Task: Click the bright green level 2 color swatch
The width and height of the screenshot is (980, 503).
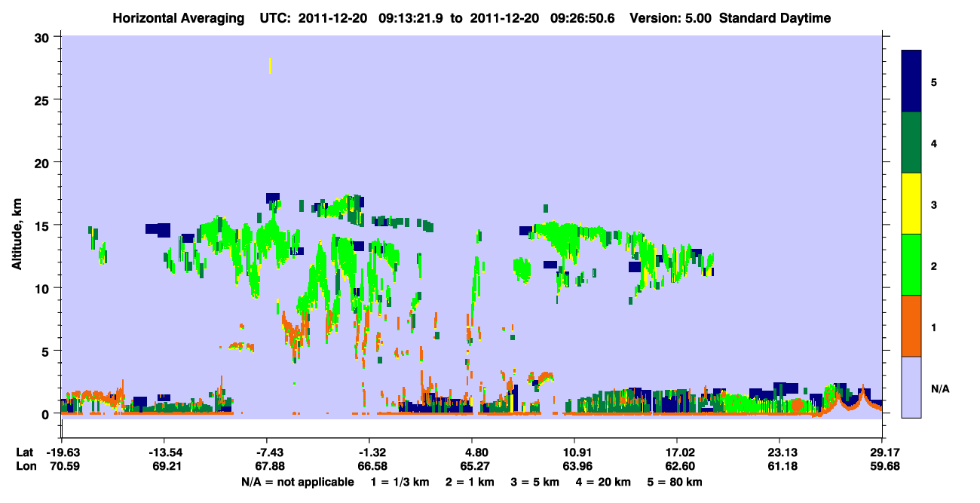Action: click(911, 265)
